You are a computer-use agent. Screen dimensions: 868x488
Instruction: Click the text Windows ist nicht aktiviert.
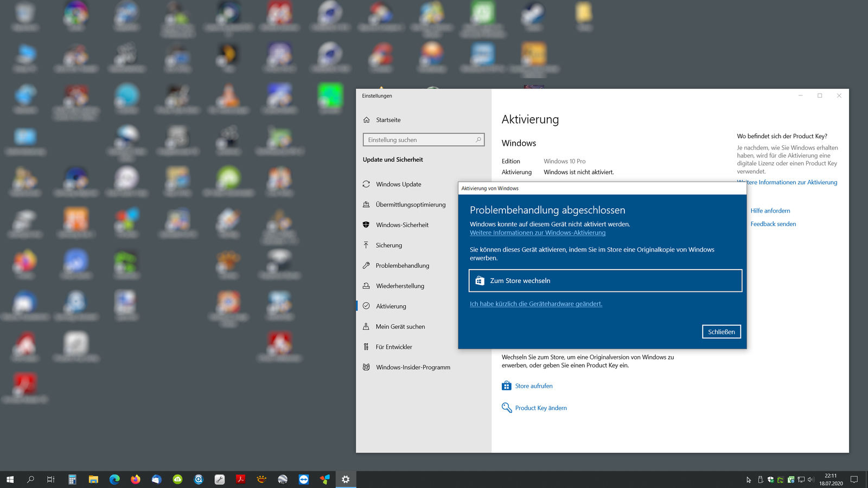(x=579, y=172)
